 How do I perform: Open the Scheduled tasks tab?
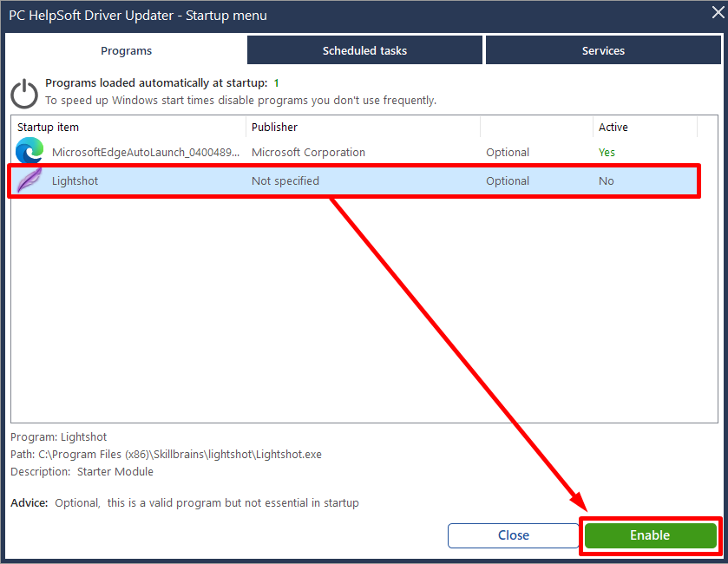click(x=364, y=50)
